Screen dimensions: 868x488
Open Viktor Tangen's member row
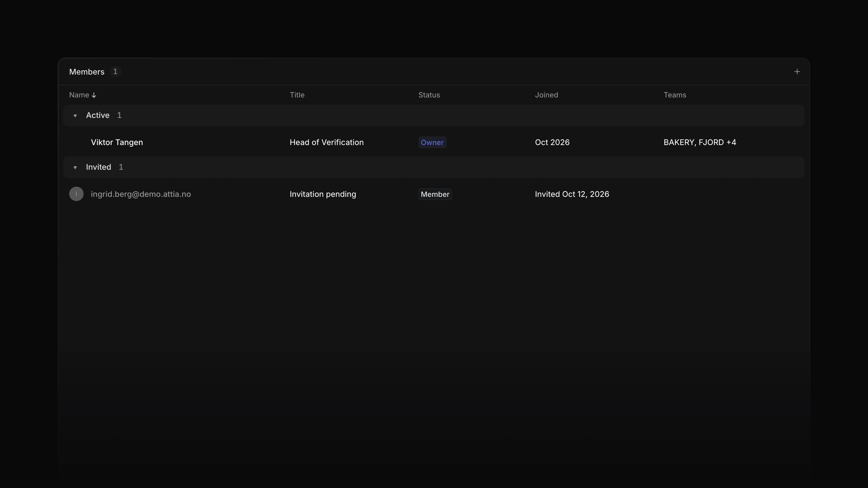click(434, 142)
